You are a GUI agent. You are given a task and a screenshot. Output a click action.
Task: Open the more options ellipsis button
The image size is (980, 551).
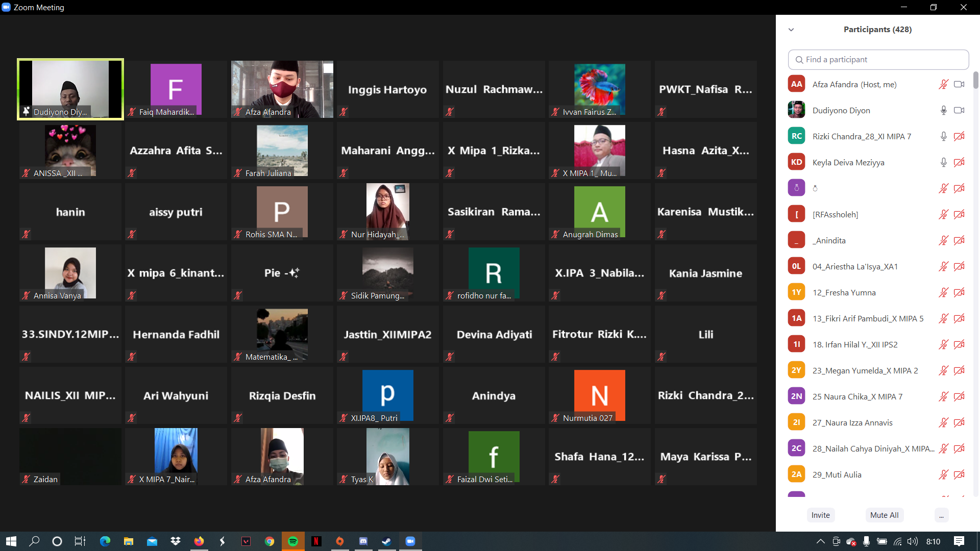(x=941, y=515)
